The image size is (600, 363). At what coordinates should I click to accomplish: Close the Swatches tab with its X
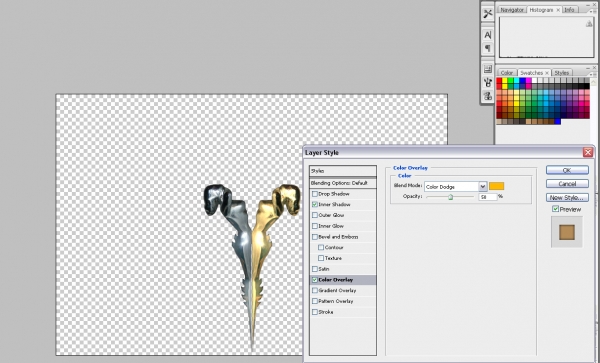tap(547, 73)
